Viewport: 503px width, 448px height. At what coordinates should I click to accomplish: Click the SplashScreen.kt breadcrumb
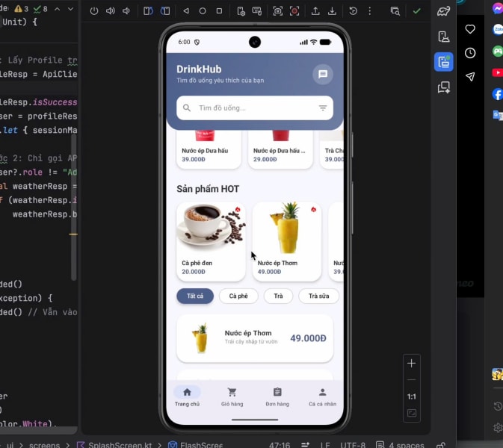point(120,444)
